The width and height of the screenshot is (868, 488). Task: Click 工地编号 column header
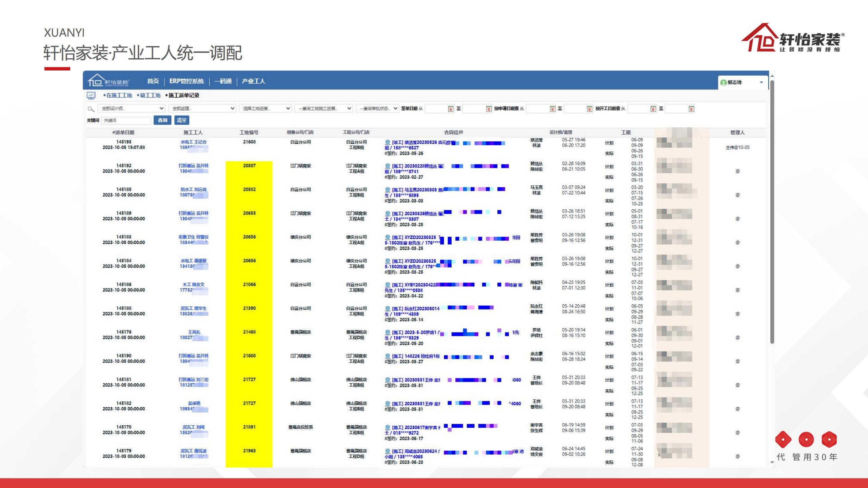[x=249, y=133]
